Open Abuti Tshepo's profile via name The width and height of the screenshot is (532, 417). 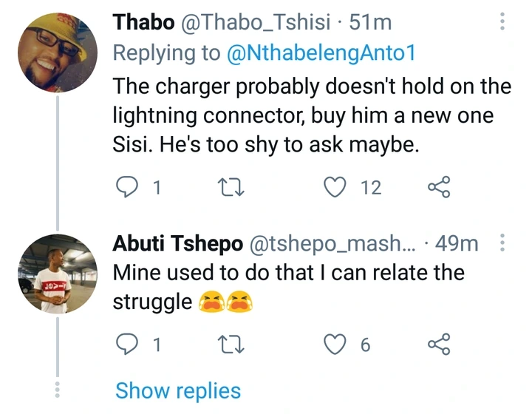[x=178, y=243]
